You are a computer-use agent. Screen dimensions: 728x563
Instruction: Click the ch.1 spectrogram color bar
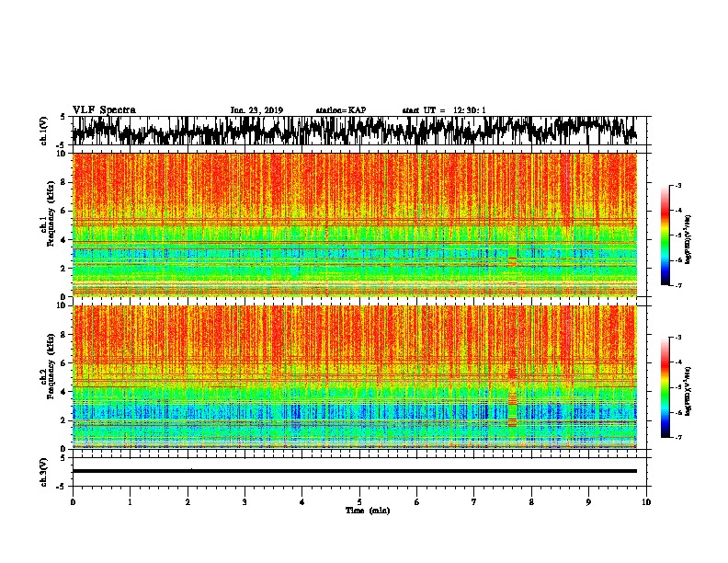tap(665, 236)
